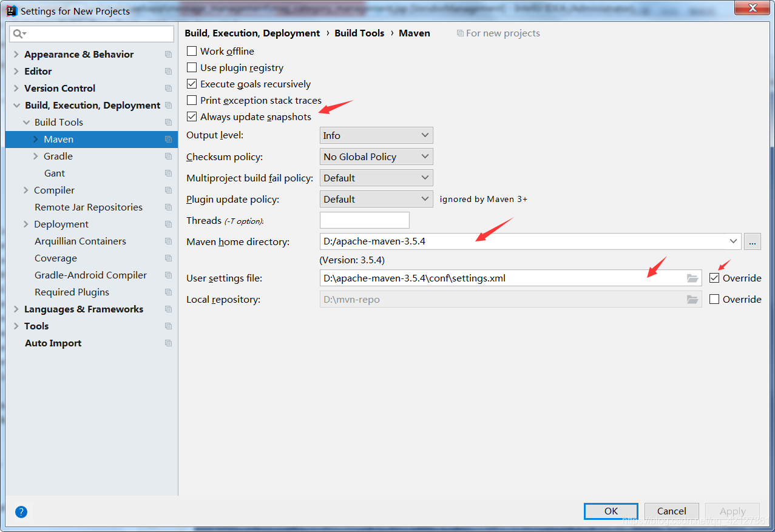This screenshot has height=532, width=775.
Task: Enable Print exception stack traces
Action: coord(192,101)
